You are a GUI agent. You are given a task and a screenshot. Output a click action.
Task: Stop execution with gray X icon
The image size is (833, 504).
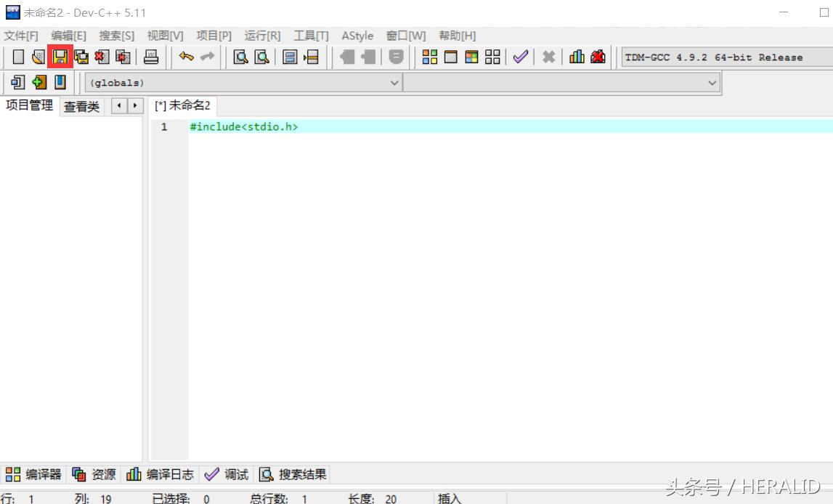click(x=549, y=57)
